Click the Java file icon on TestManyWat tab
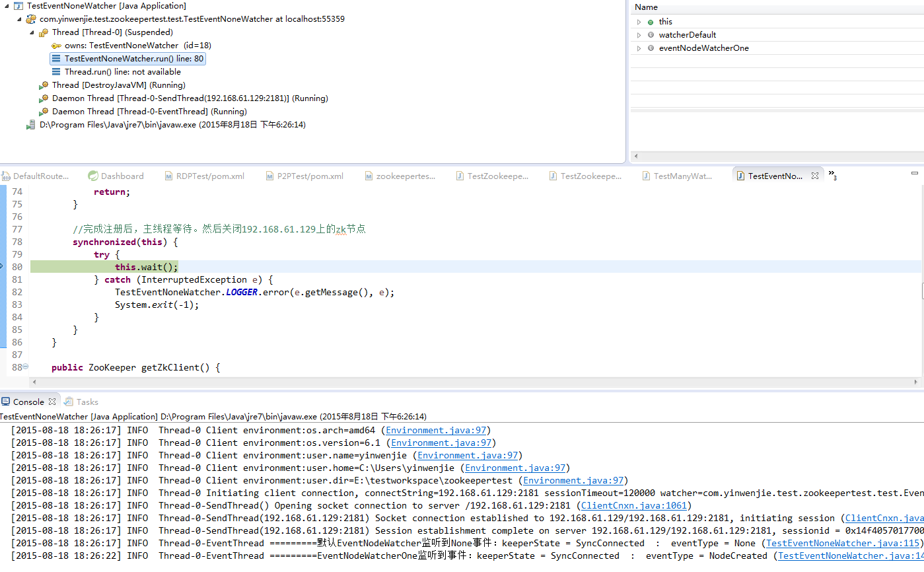924x572 pixels. click(x=647, y=176)
